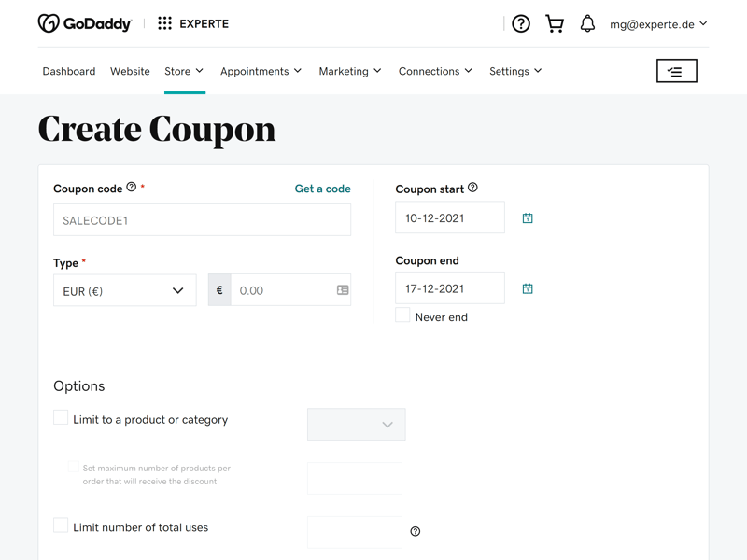Expand the product or category dropdown
Image resolution: width=747 pixels, height=560 pixels.
(357, 425)
